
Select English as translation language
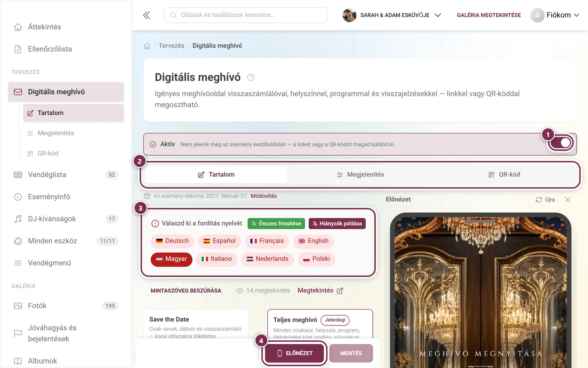click(314, 241)
